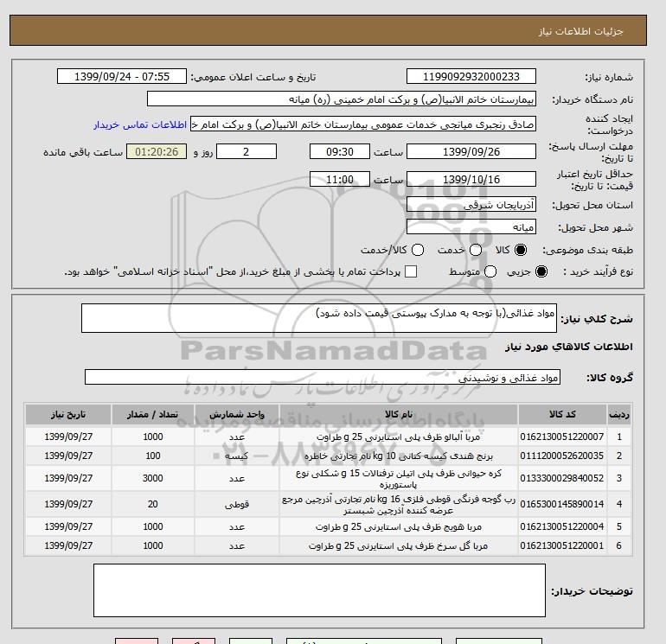666x644 pixels.
Task: Click remaining days field showing 2
Action: click(x=247, y=151)
